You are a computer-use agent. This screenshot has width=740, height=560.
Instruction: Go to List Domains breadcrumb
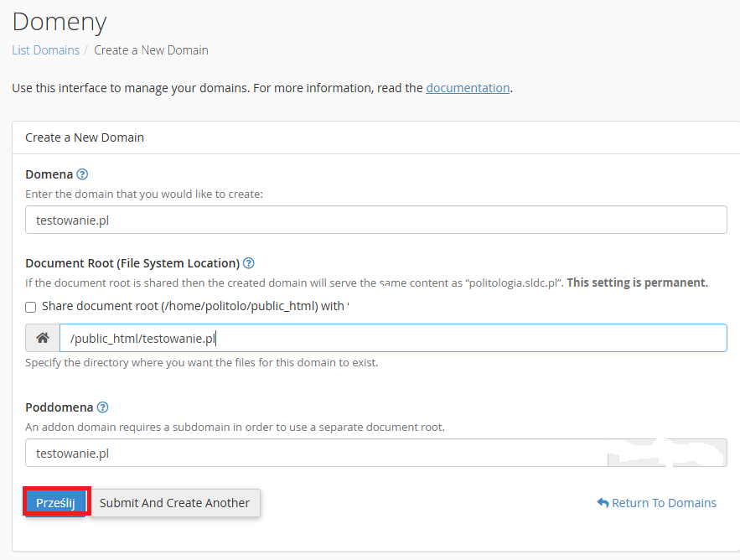[45, 50]
